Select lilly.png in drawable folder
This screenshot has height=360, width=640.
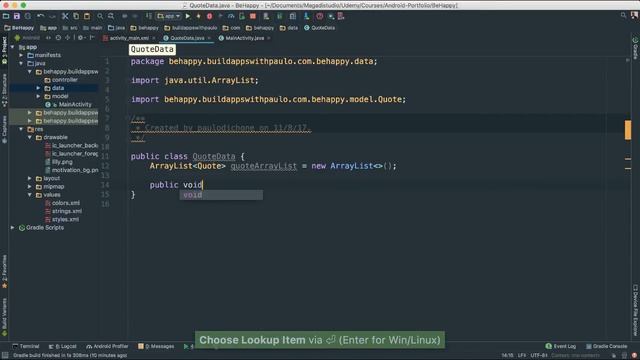pyautogui.click(x=62, y=162)
